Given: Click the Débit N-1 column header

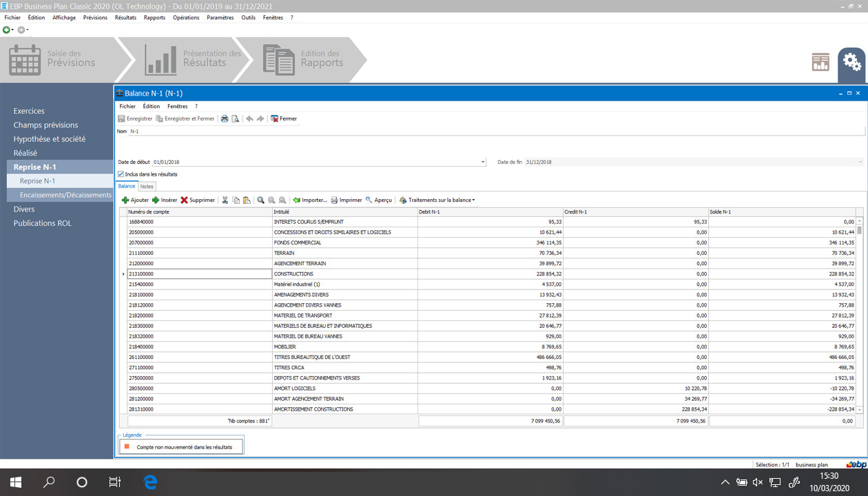Looking at the screenshot, I should pyautogui.click(x=490, y=211).
